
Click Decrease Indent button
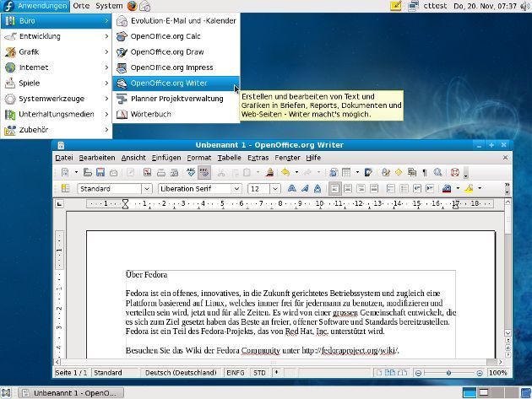pos(417,188)
